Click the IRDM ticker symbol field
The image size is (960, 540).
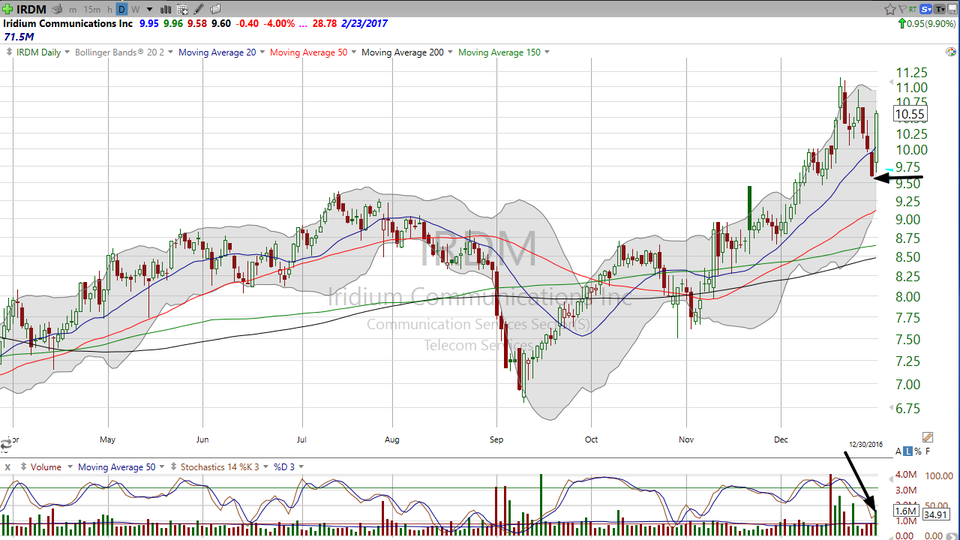31,9
